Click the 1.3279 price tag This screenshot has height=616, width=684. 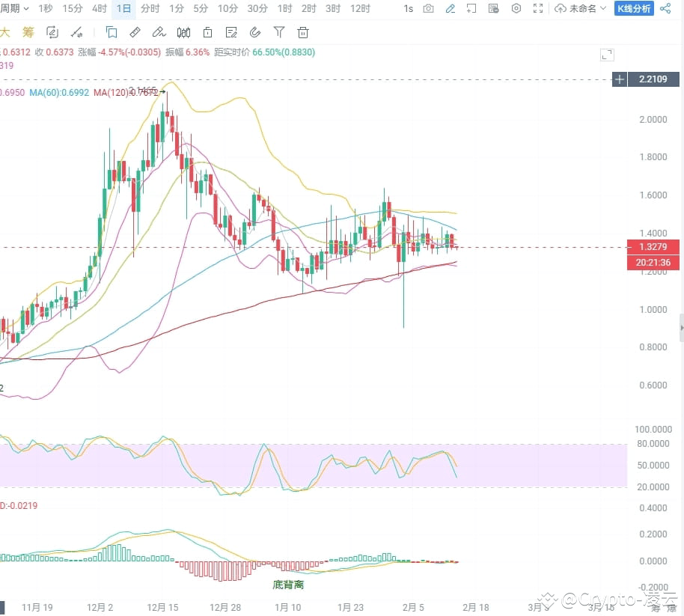click(x=652, y=247)
